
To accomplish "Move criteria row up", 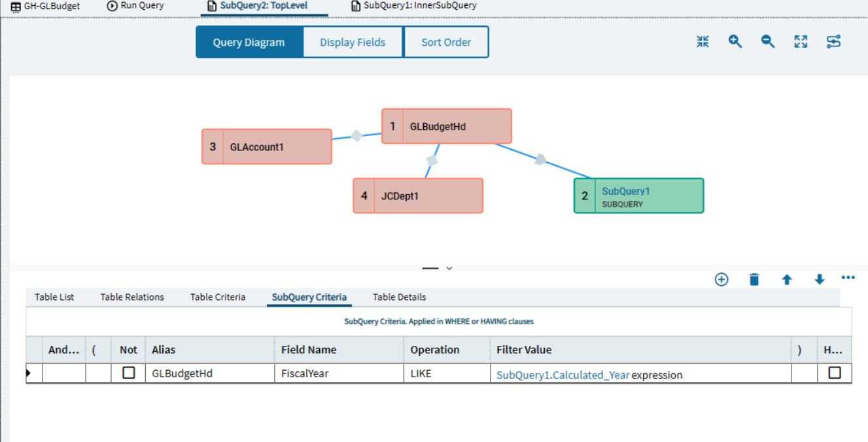I will pos(787,280).
